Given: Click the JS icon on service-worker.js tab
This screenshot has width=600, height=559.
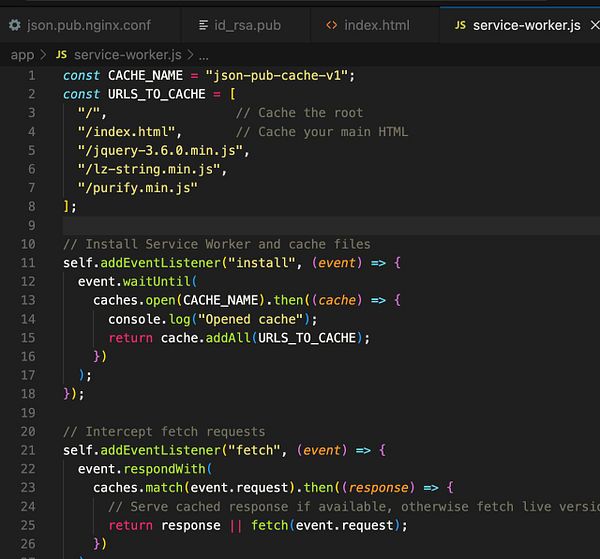Looking at the screenshot, I should (x=460, y=24).
